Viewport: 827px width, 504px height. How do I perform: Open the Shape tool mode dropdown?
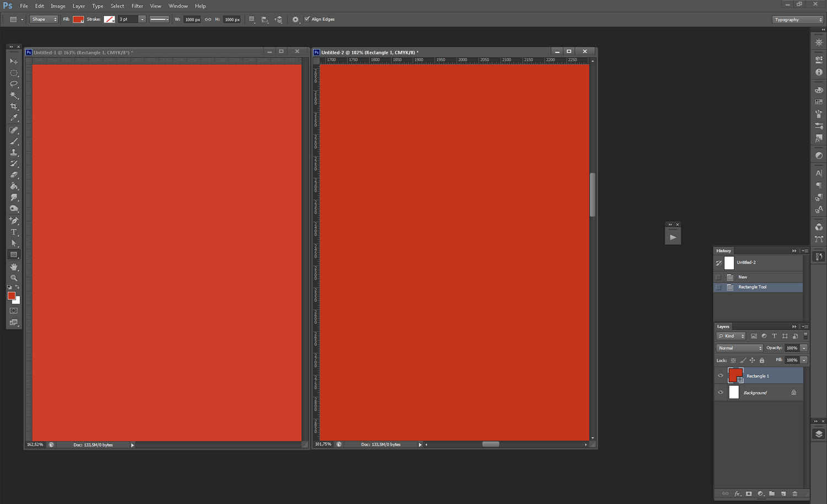44,19
